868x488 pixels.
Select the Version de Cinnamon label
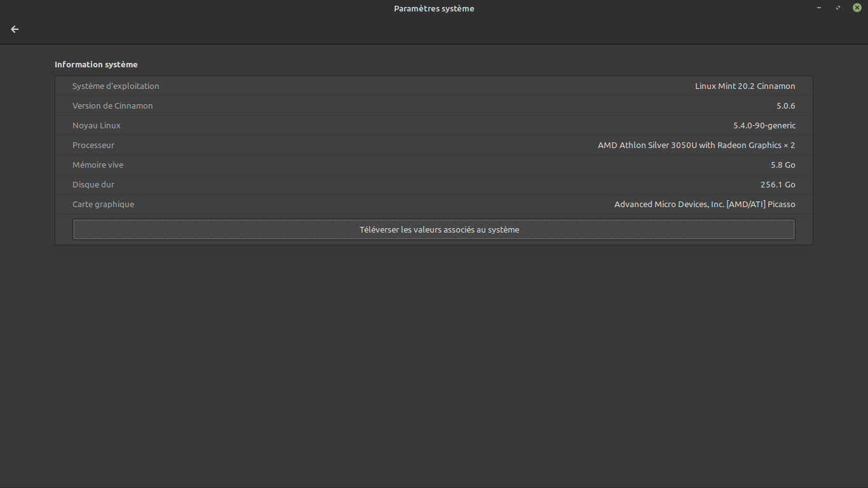[112, 105]
